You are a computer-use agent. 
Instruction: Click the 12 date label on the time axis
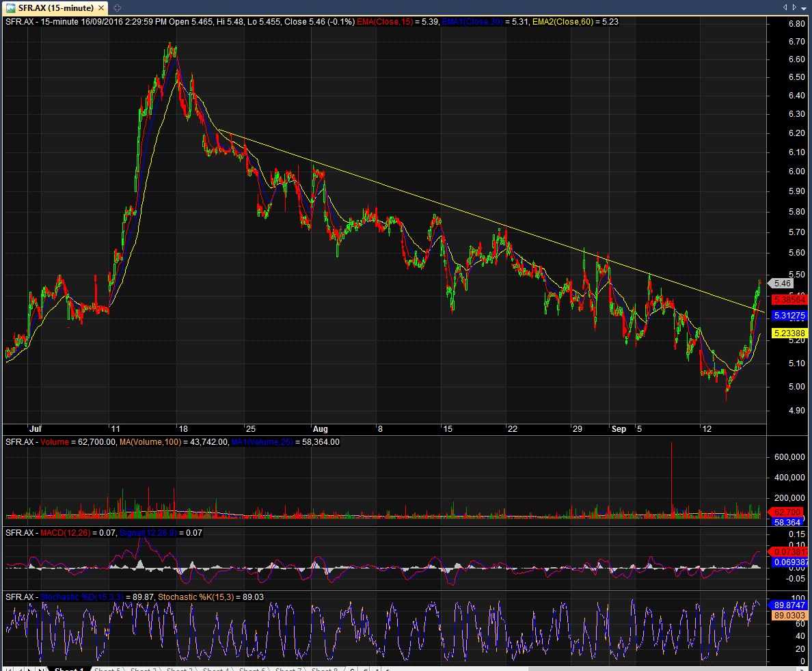tap(707, 428)
